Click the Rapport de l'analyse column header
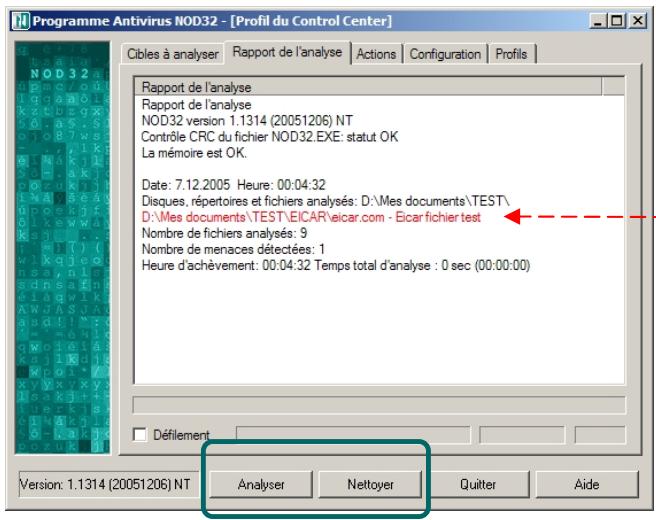The image size is (656, 520). pyautogui.click(x=368, y=87)
